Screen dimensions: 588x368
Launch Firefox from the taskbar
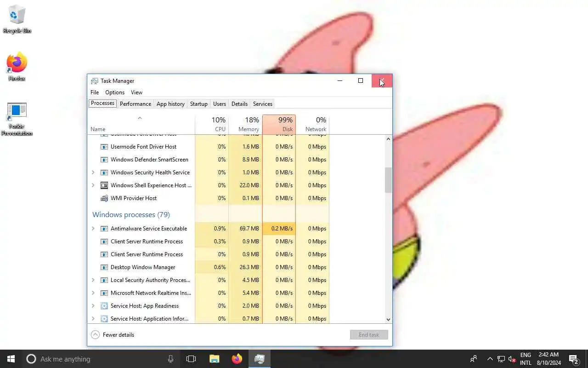[x=237, y=359]
